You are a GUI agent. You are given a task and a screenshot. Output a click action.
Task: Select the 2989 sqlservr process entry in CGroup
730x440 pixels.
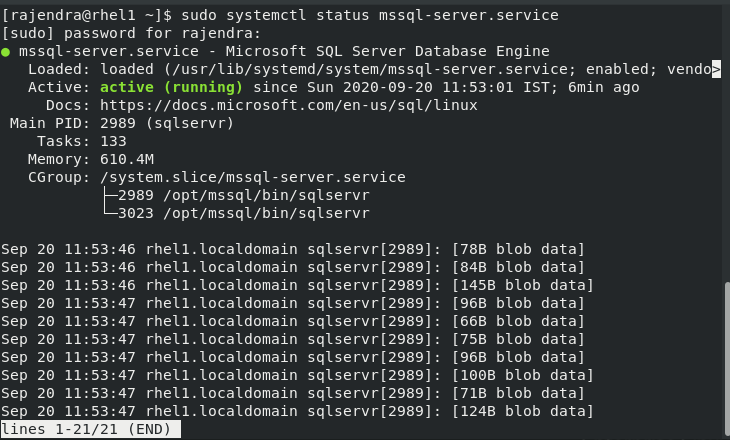(244, 195)
